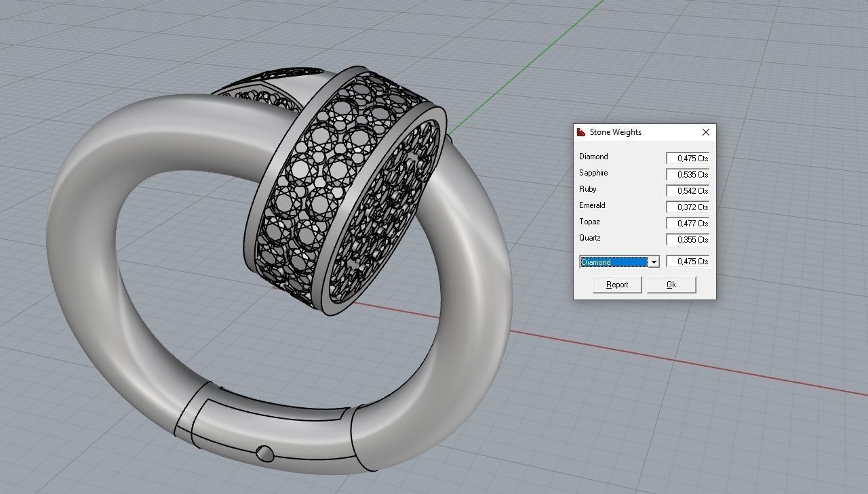Click the Stone Weights title text
This screenshot has width=868, height=494.
point(616,132)
